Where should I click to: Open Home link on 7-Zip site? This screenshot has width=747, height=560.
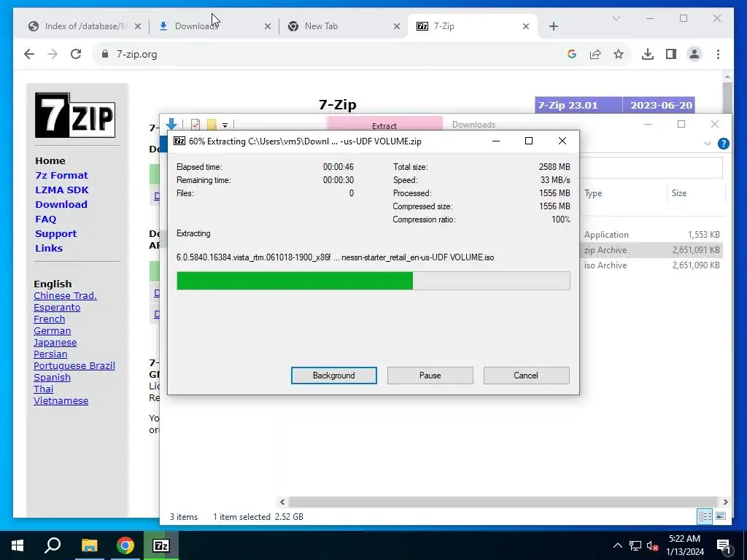(50, 161)
